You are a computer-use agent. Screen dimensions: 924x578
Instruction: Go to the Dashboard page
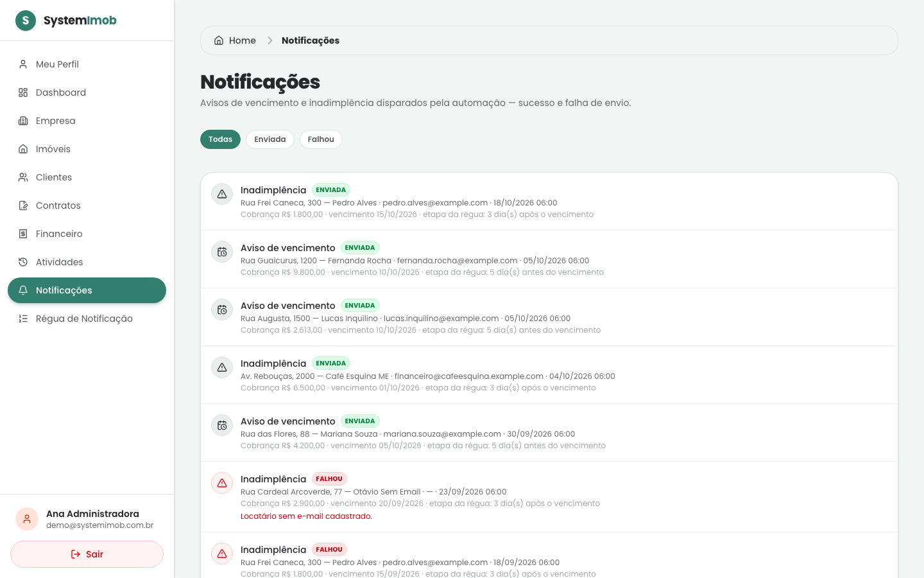[x=87, y=92]
